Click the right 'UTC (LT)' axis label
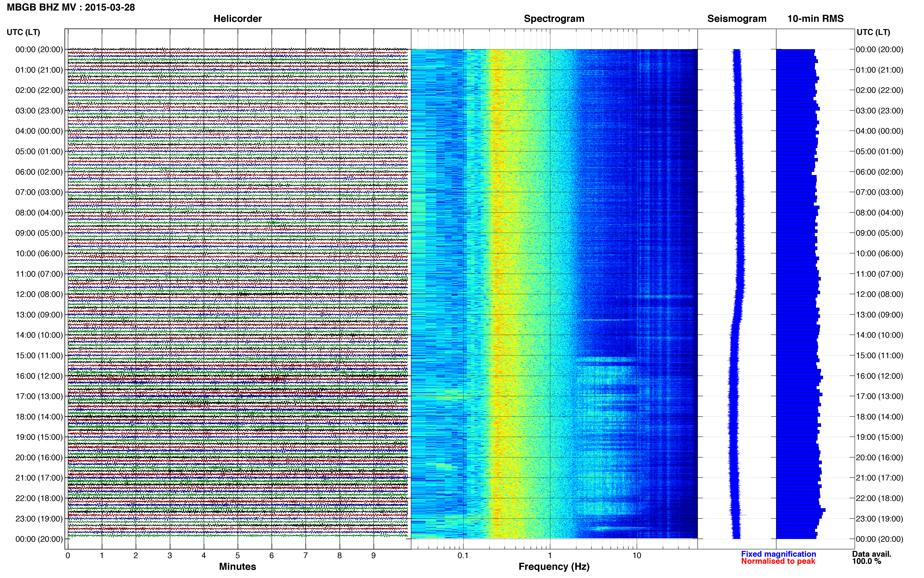 click(x=873, y=32)
